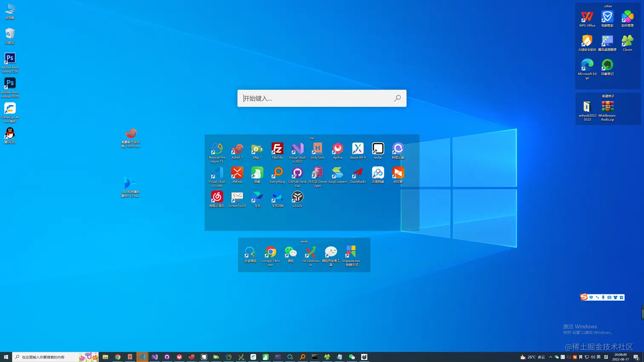The image size is (644, 362).
Task: Open notification center with 2 notifications
Action: click(636, 357)
